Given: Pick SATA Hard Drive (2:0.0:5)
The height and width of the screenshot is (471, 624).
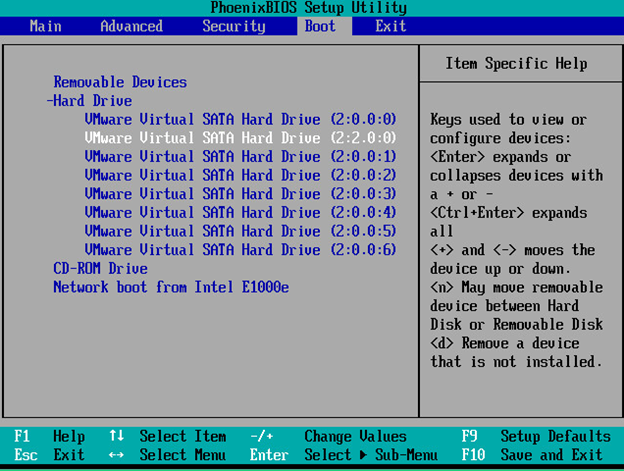Looking at the screenshot, I should (x=240, y=231).
